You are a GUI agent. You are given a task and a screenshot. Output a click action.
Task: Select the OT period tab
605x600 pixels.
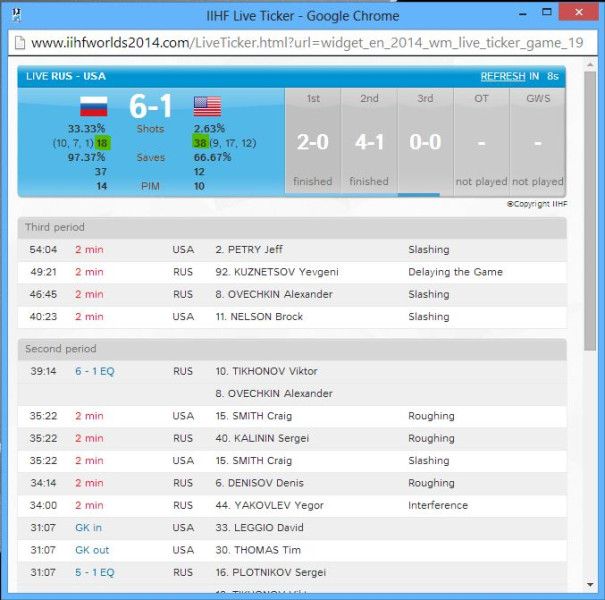[x=481, y=141]
